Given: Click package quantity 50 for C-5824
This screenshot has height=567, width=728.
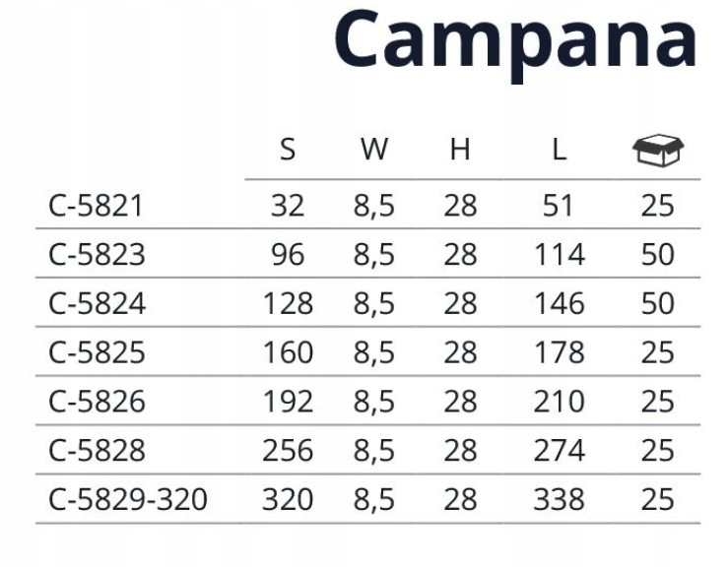Looking at the screenshot, I should click(x=657, y=304).
